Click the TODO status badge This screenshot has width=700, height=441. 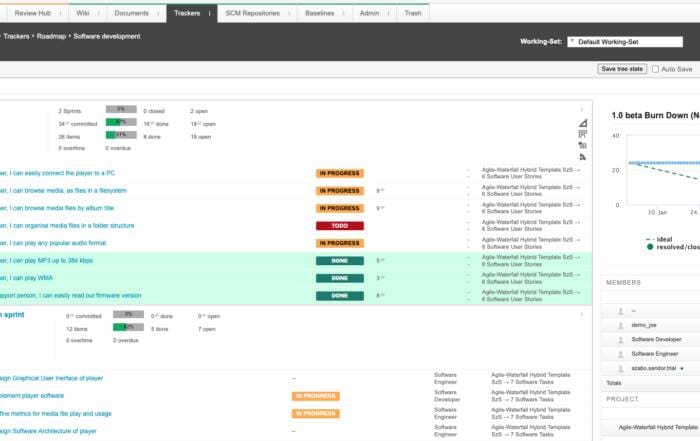pos(340,226)
